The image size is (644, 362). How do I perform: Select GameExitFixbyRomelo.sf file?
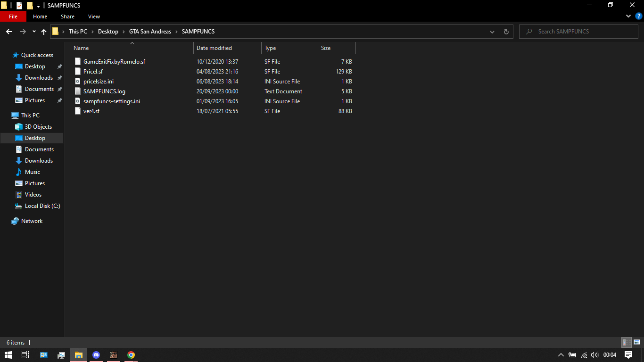pyautogui.click(x=114, y=62)
